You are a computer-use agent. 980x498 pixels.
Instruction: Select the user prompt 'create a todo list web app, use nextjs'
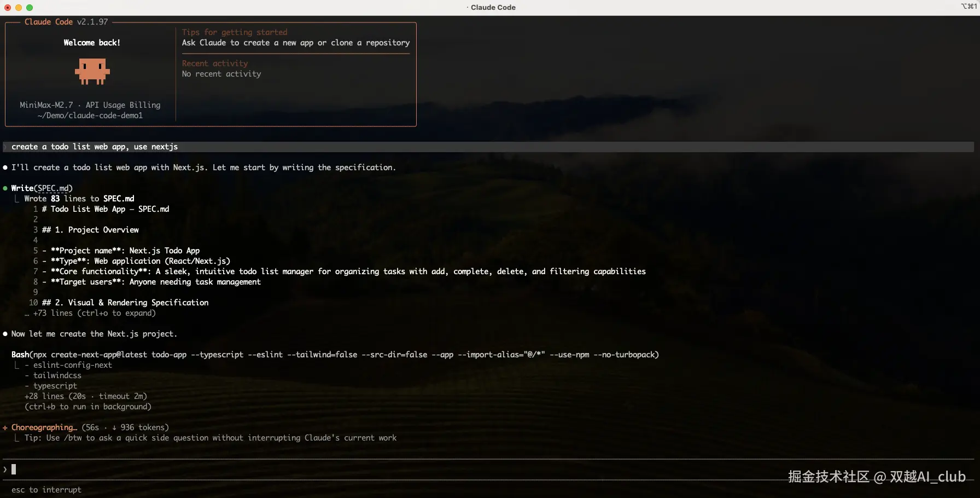point(95,147)
